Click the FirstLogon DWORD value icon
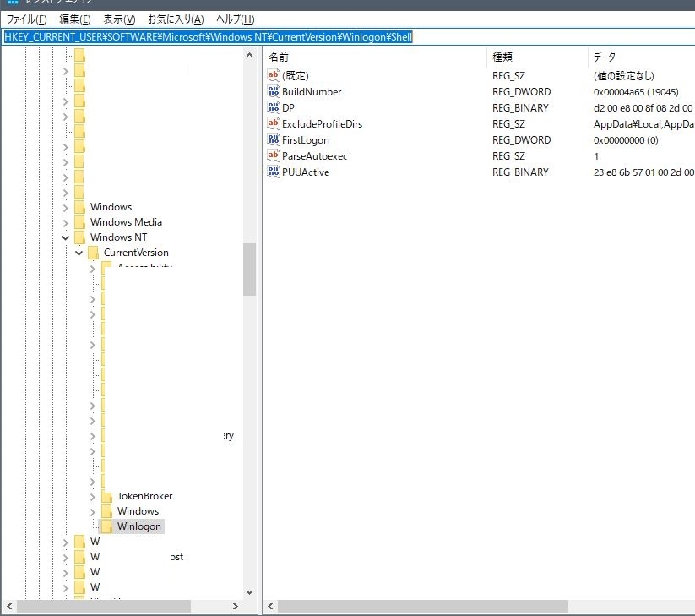Screen dimensions: 695x616 [273, 139]
